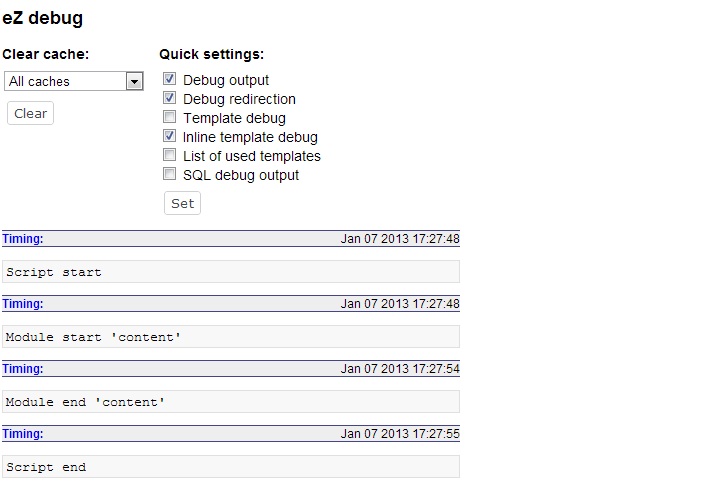Click the Clear cache button
Screen dimensions: 714x492
click(31, 113)
